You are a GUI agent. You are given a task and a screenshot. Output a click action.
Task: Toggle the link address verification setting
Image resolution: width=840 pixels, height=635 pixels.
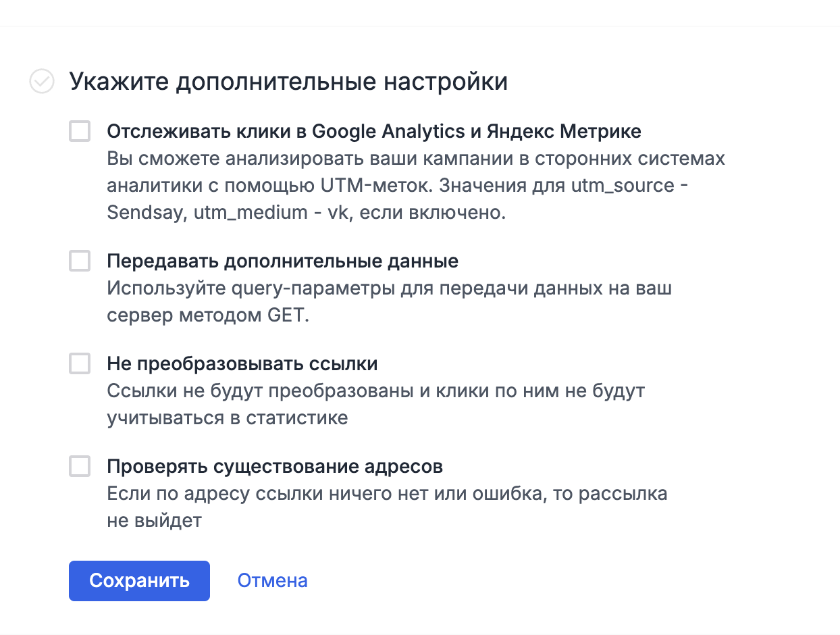pos(79,466)
